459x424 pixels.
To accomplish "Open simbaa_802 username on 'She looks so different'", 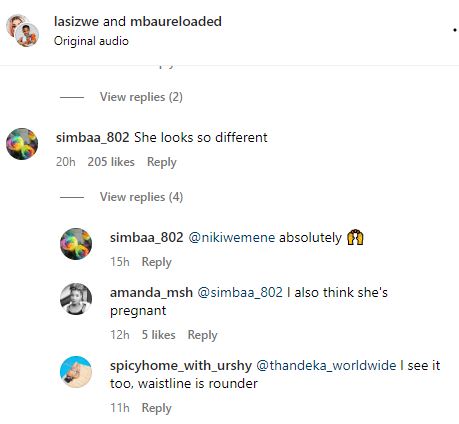I will point(93,137).
